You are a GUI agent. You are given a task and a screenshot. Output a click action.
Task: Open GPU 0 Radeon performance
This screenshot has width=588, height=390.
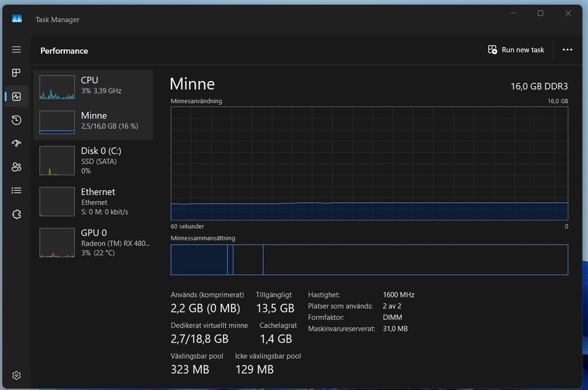click(x=93, y=242)
